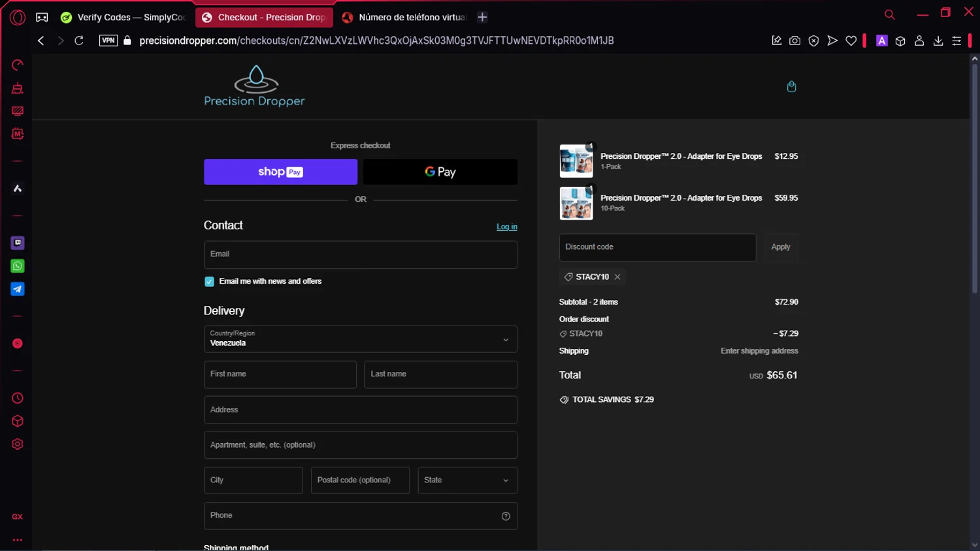
Task: Open WhatsApp in the sidebar
Action: click(18, 266)
